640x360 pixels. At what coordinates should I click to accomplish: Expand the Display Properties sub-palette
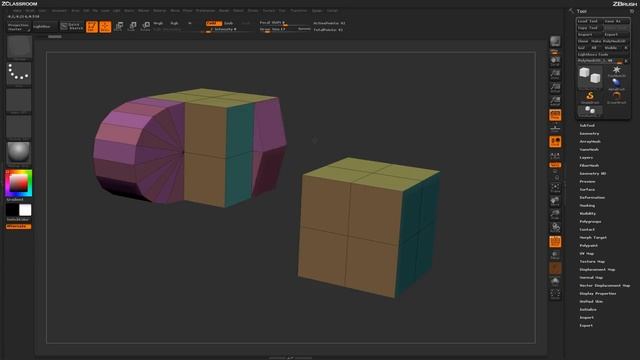[x=598, y=293]
